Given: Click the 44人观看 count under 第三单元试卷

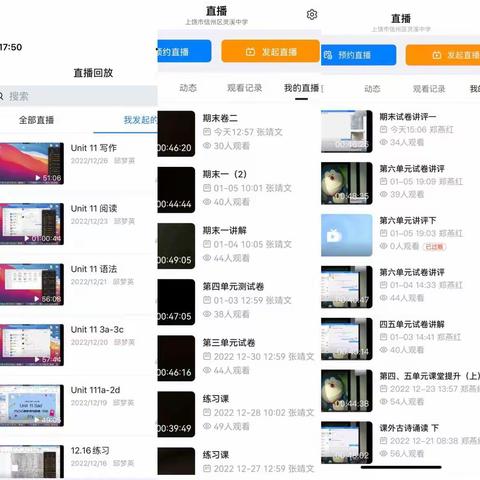Looking at the screenshot, I should coord(232,370).
